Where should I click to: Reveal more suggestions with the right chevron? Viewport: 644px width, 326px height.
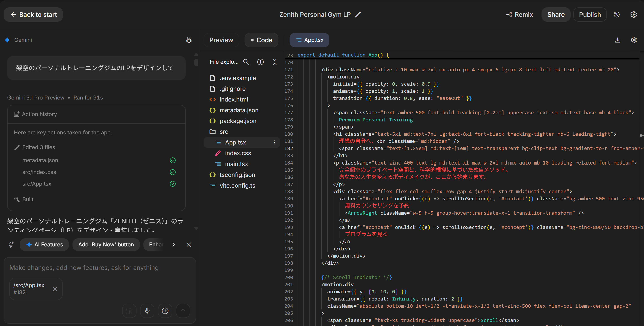[173, 245]
